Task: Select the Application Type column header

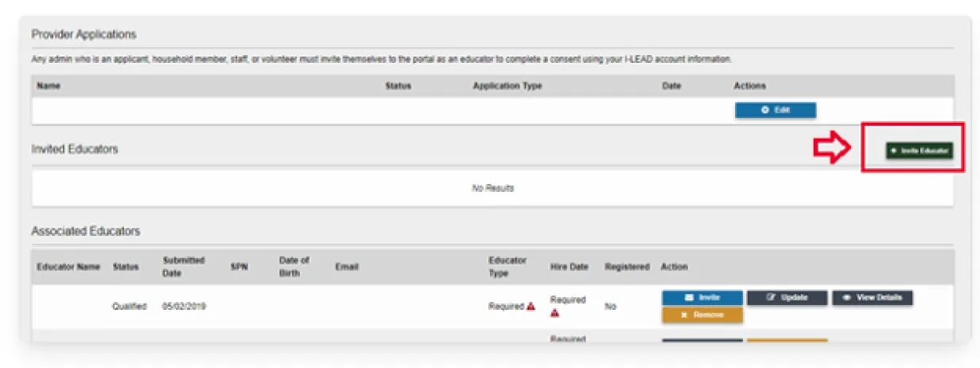Action: coord(507,86)
